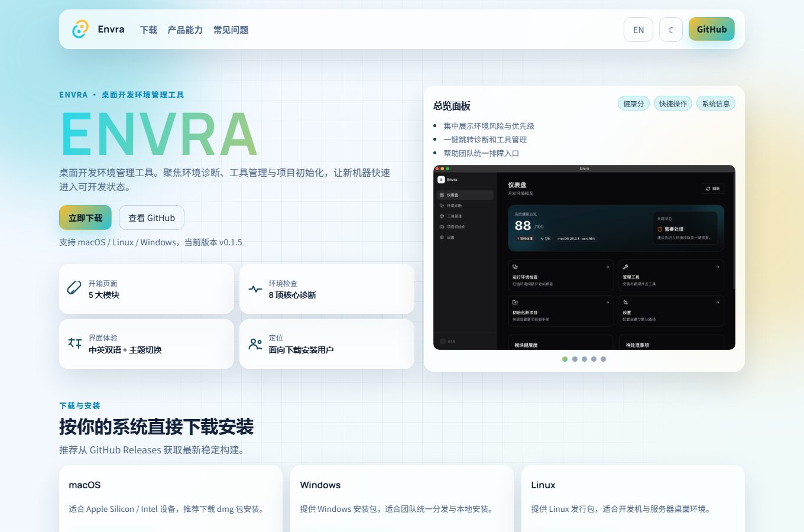Click the 设置 gear icon in the preview sidebar
Image resolution: width=804 pixels, height=532 pixels.
442,238
